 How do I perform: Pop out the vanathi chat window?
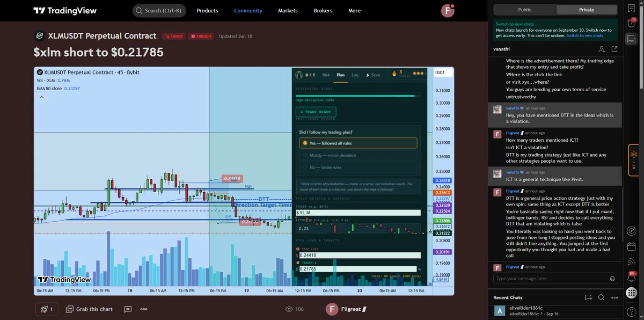(x=614, y=49)
